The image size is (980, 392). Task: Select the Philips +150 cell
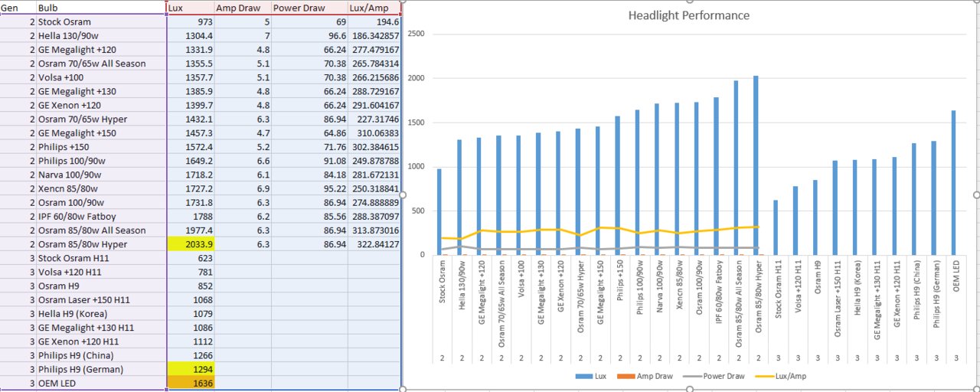[101, 146]
